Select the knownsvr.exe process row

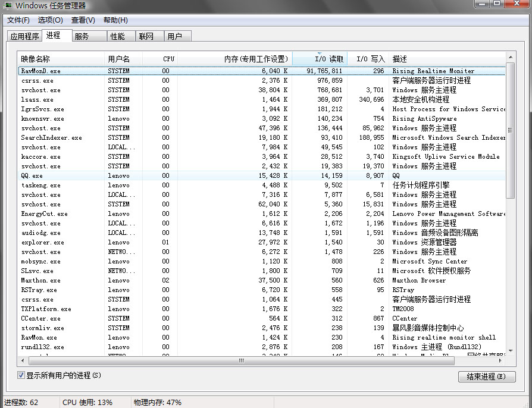click(x=261, y=118)
